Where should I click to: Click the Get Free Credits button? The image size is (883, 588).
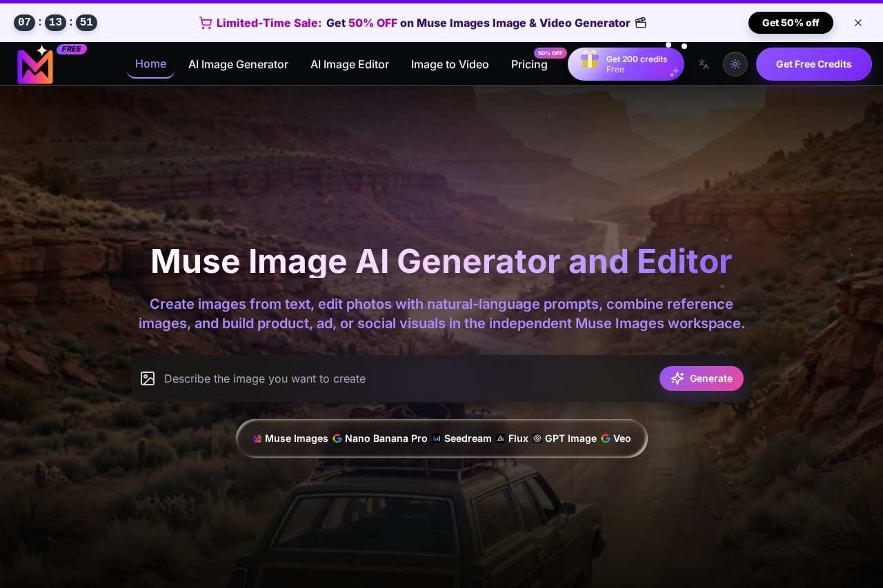pos(814,64)
